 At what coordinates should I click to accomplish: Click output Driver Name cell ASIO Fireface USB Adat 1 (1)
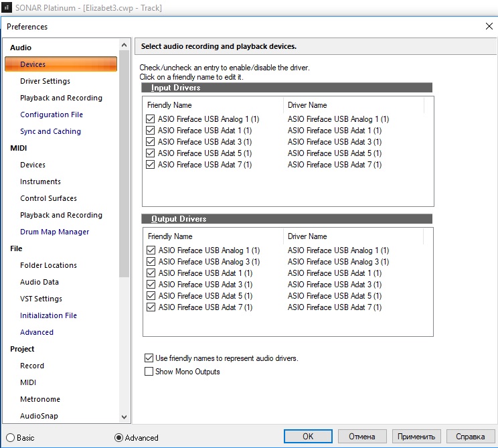click(335, 273)
